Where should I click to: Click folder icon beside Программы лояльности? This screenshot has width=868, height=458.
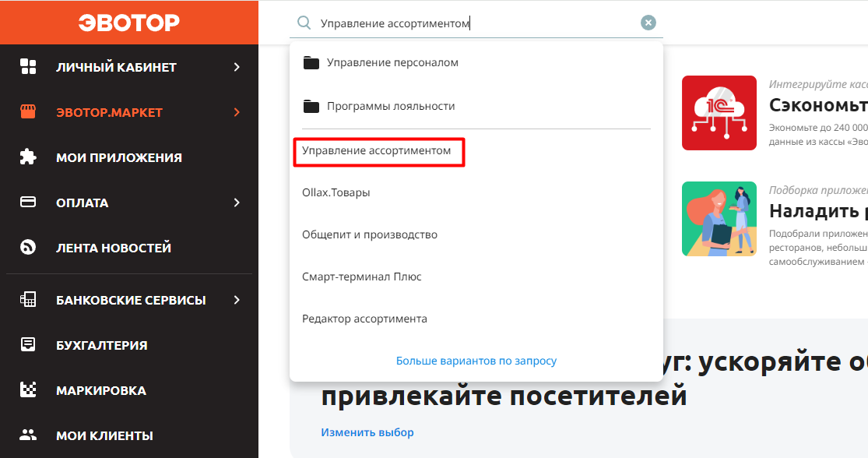tap(311, 107)
